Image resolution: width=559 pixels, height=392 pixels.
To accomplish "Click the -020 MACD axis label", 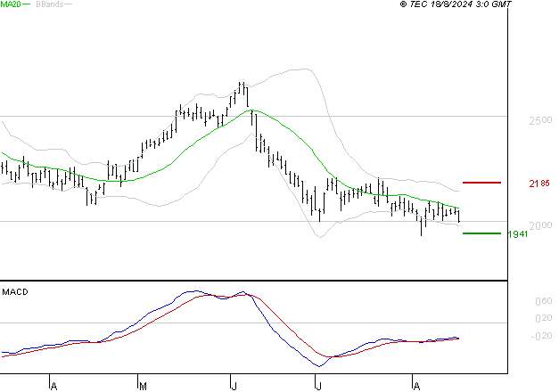I will pyautogui.click(x=541, y=336).
